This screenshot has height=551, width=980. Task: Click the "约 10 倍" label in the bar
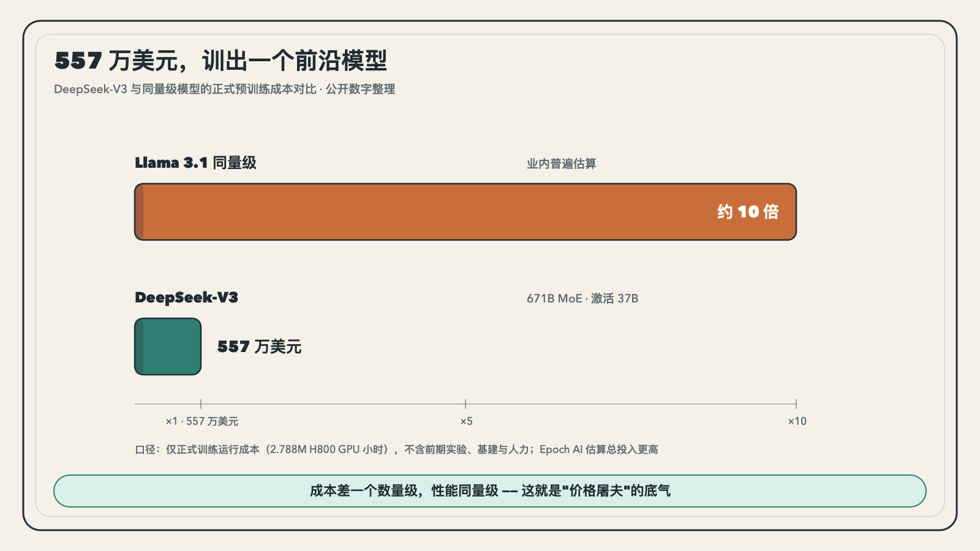[x=748, y=212]
